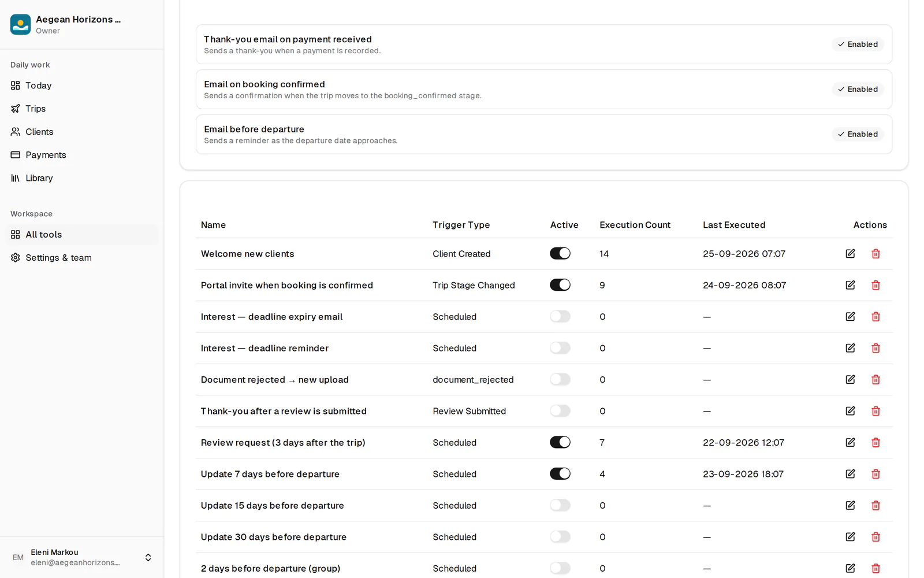Turn off Portal invite when booking confirmed toggle
The height and width of the screenshot is (578, 924).
[x=560, y=285]
